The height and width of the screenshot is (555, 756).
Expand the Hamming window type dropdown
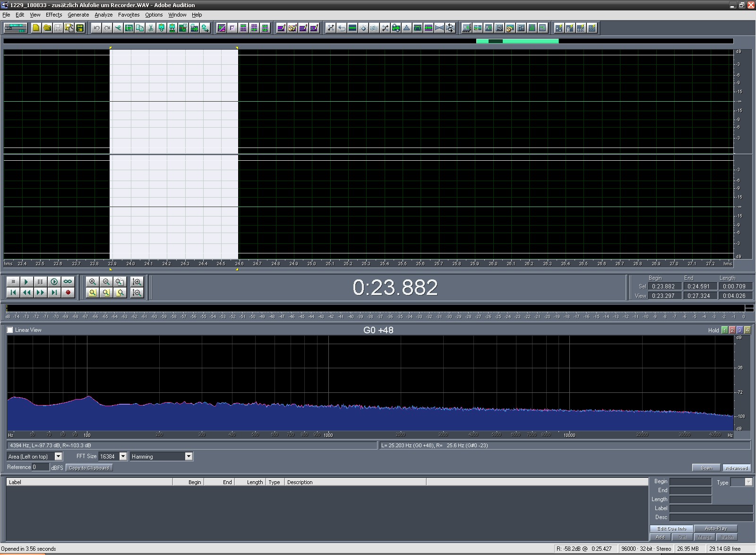[189, 456]
